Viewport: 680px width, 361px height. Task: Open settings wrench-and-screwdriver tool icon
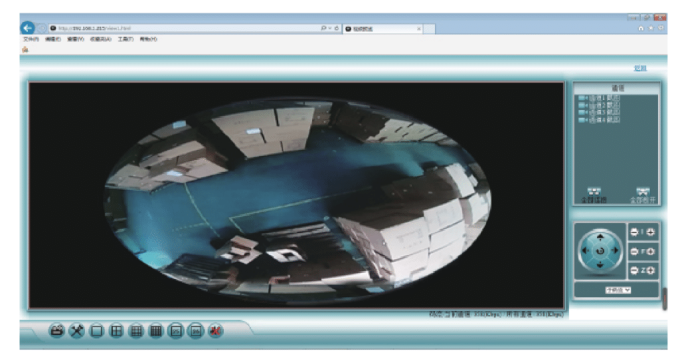point(77,331)
